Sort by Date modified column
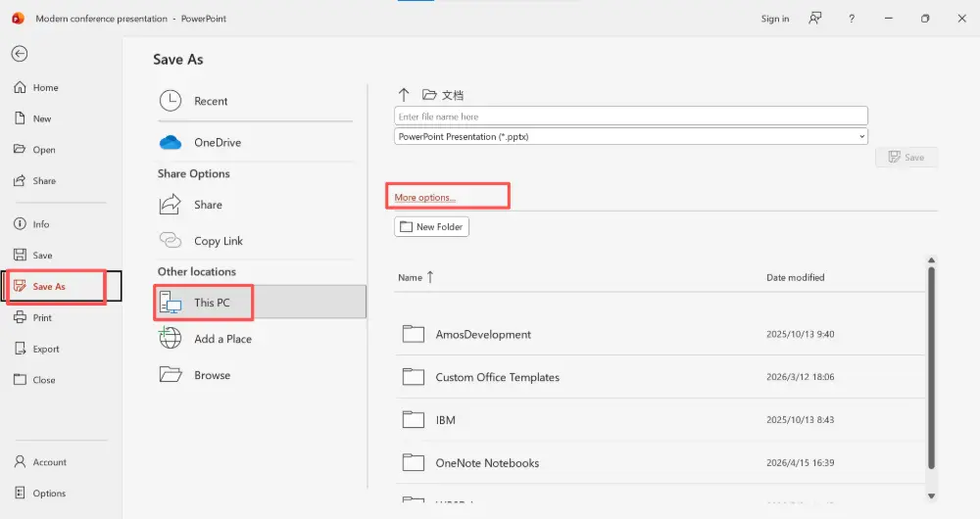Image resolution: width=980 pixels, height=519 pixels. pyautogui.click(x=795, y=277)
